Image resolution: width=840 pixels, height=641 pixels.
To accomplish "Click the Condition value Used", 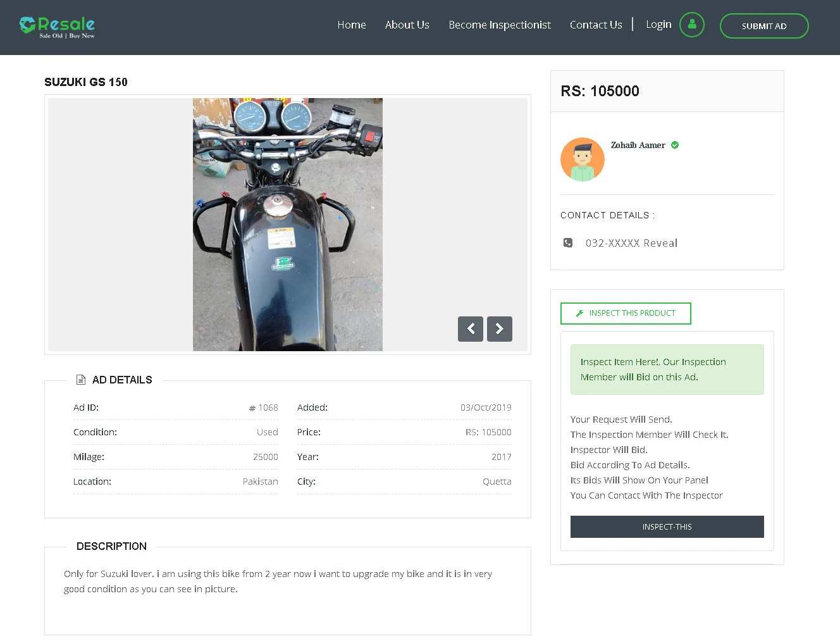I will coord(267,432).
